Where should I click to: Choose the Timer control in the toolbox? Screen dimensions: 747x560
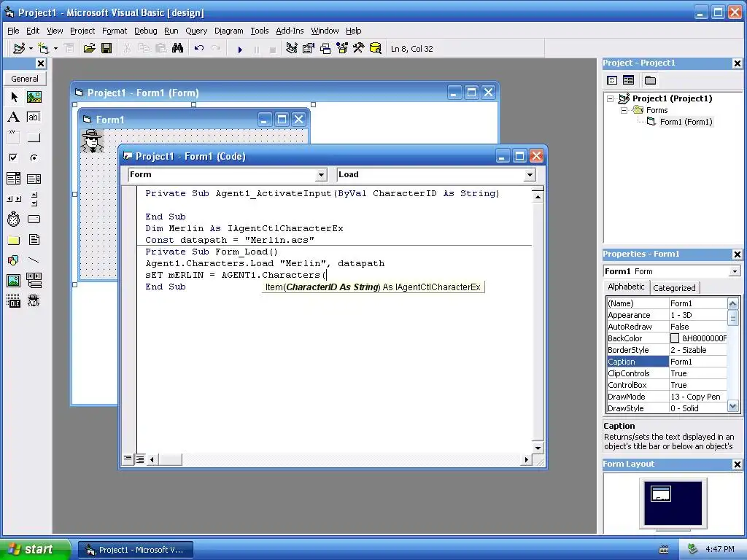(x=14, y=219)
